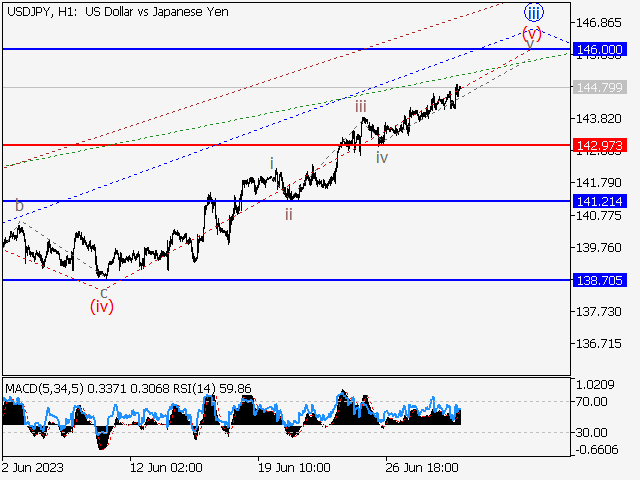Select the gray wave c label
Screen dimensions: 640x480
tap(104, 293)
